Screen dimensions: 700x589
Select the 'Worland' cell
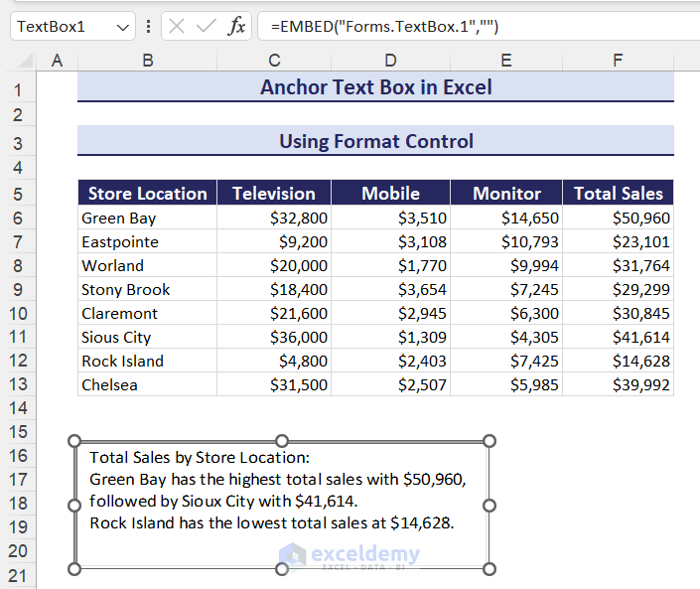tap(147, 266)
